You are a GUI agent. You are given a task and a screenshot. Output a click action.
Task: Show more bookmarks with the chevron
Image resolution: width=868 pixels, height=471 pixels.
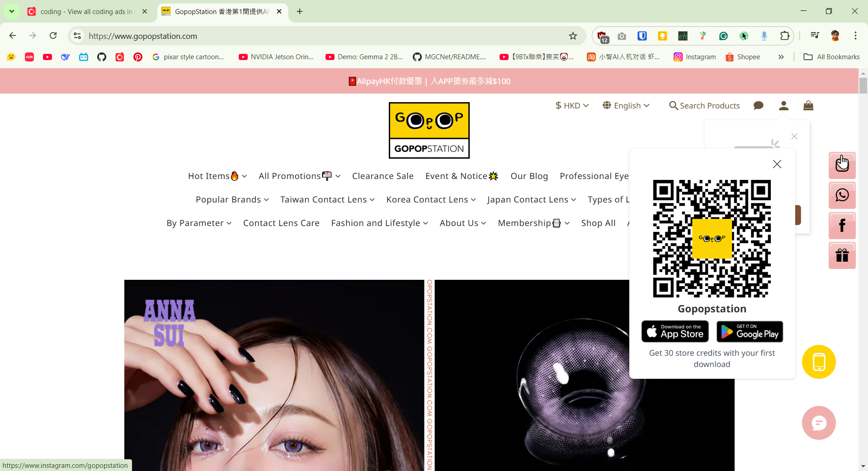(781, 57)
